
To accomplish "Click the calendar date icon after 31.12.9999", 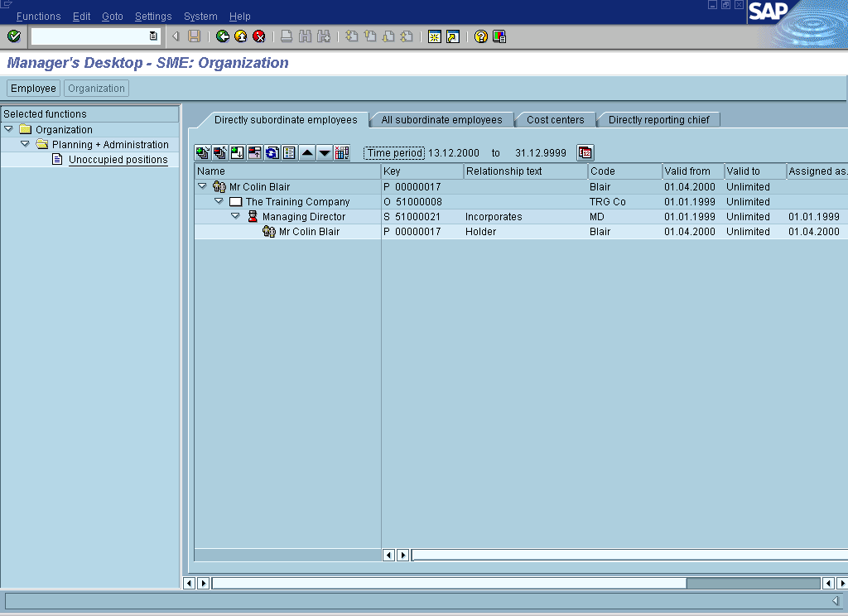I will (x=585, y=152).
